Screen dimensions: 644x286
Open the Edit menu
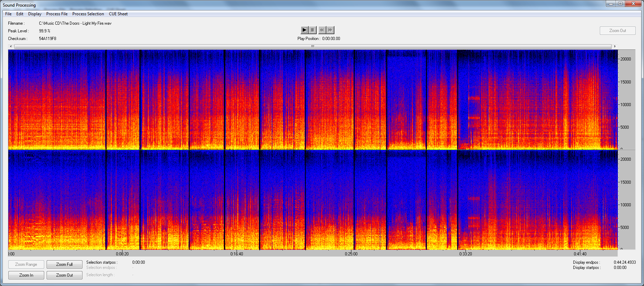[x=20, y=14]
